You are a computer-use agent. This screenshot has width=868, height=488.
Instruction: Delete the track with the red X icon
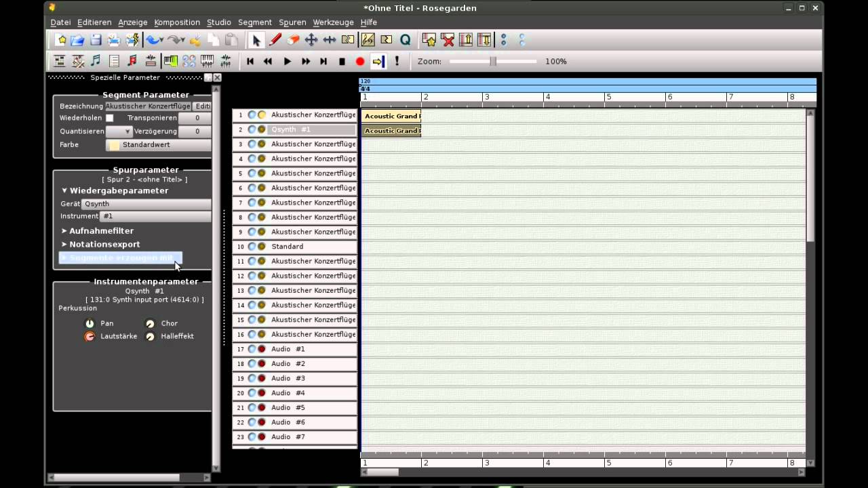pos(448,40)
